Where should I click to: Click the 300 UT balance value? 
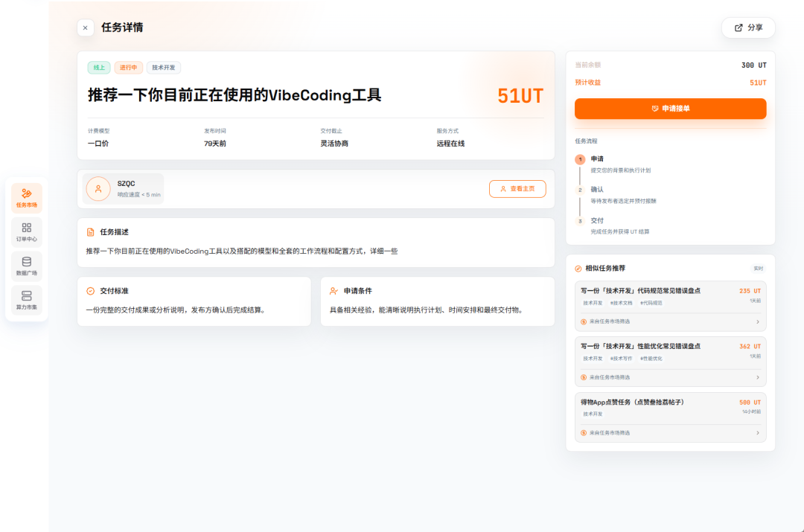pyautogui.click(x=753, y=65)
